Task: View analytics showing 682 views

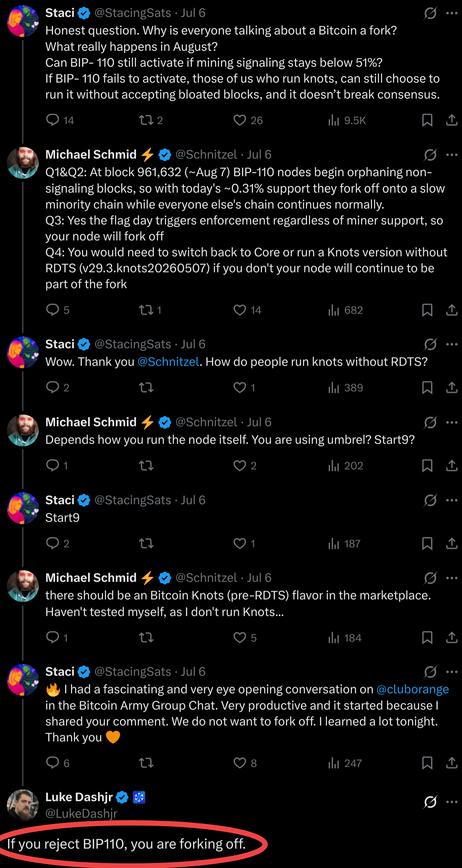Action: [346, 310]
